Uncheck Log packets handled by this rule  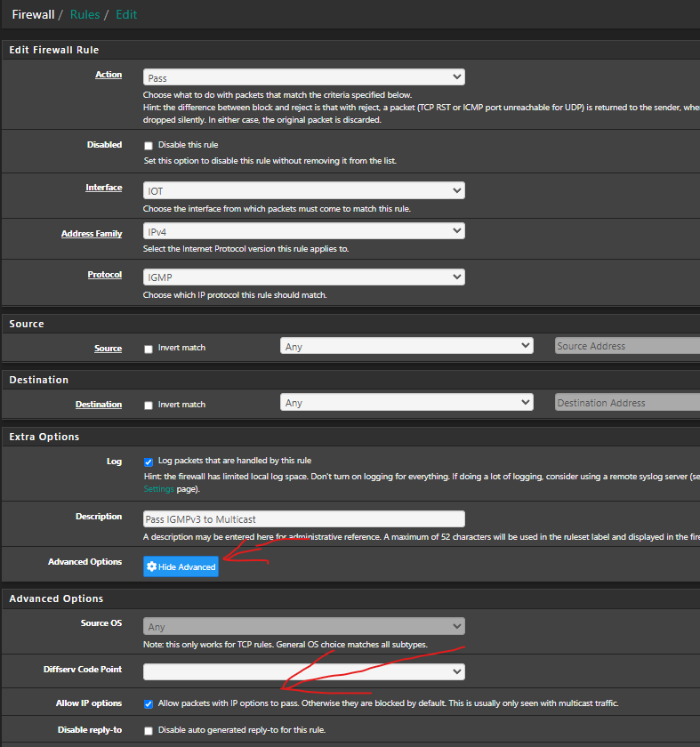(149, 462)
